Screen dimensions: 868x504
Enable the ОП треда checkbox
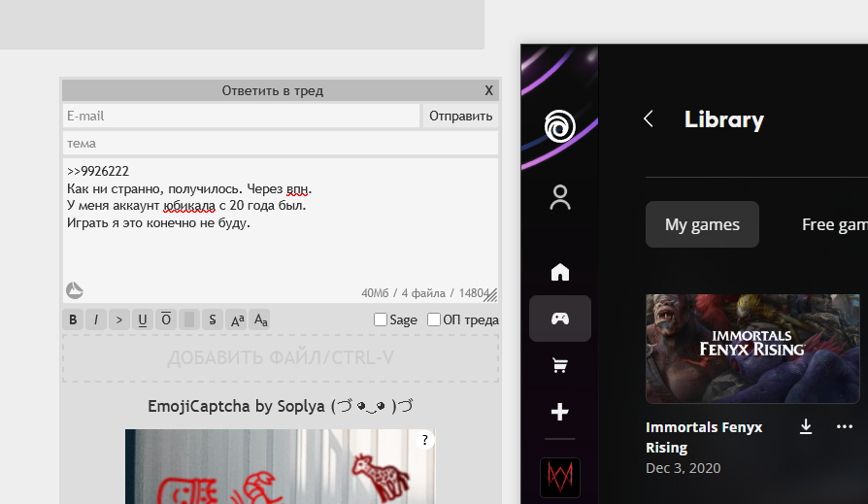click(x=434, y=319)
